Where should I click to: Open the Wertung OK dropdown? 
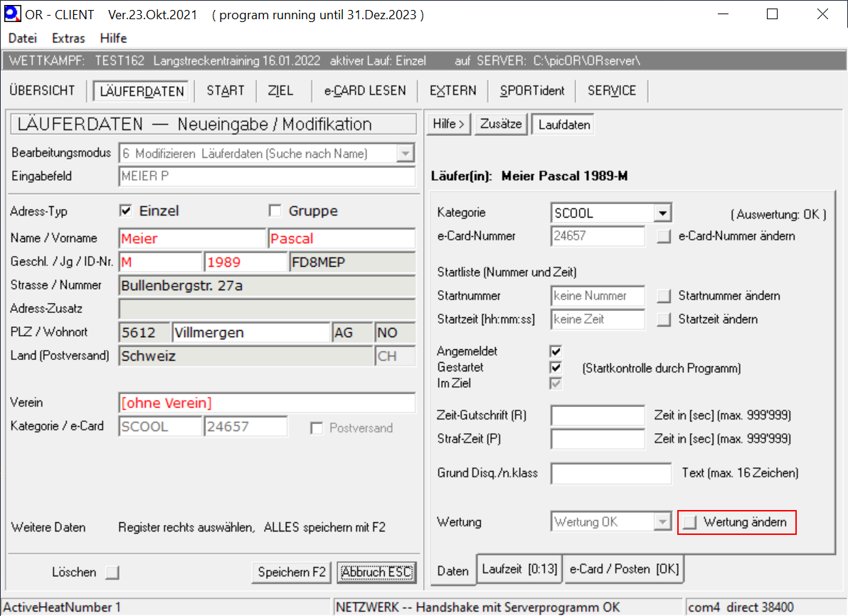coord(662,523)
